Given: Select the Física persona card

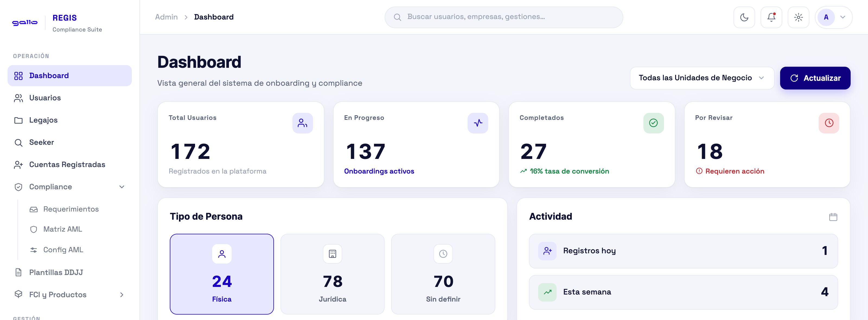Looking at the screenshot, I should coord(222,274).
